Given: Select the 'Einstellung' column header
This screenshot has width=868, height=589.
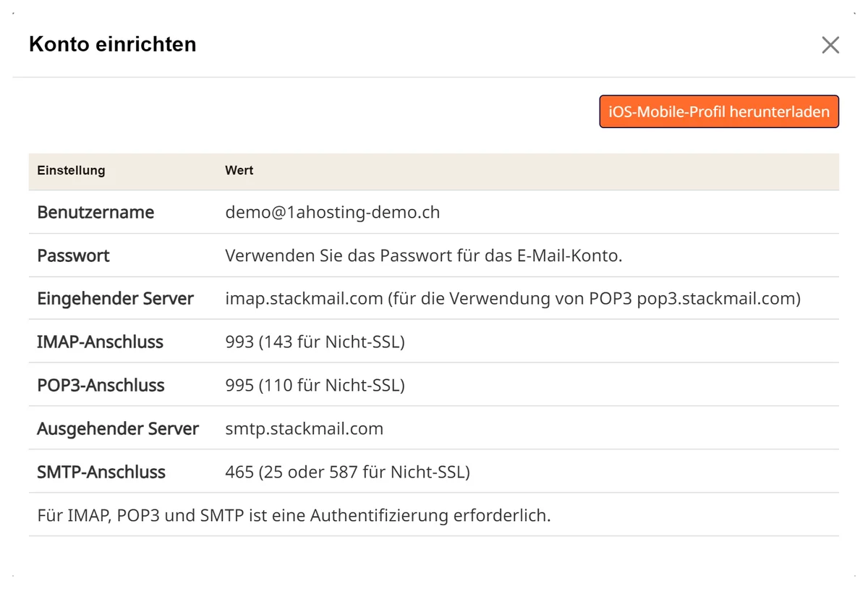Looking at the screenshot, I should coord(71,171).
